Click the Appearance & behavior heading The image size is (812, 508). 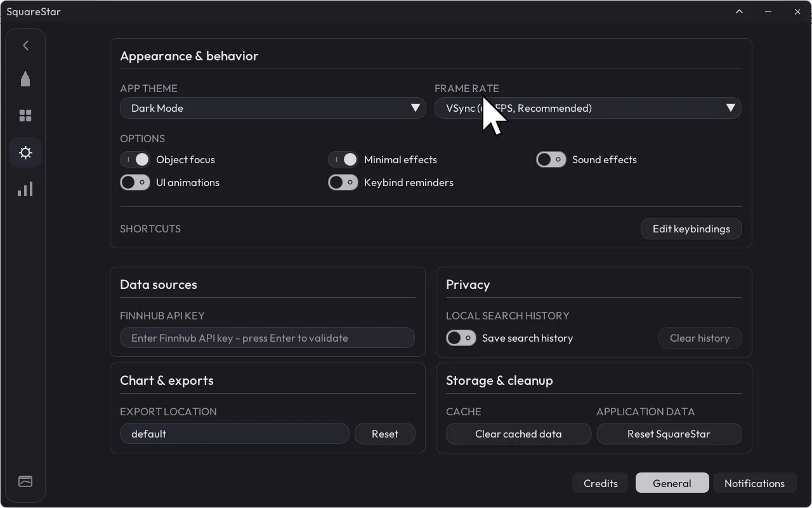(189, 56)
